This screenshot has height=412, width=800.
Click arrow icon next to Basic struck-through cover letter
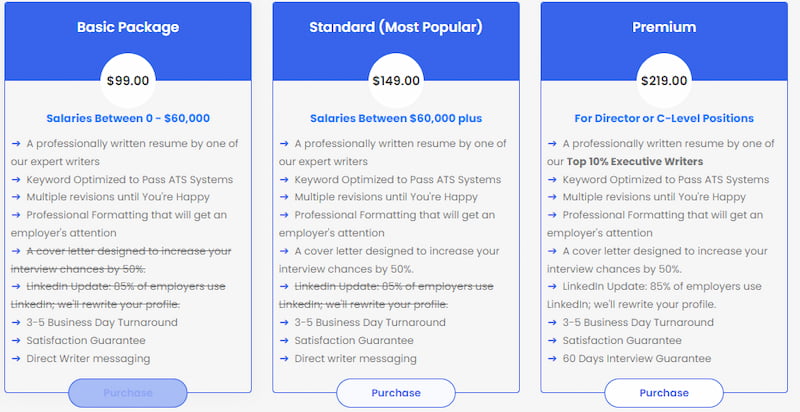click(16, 251)
